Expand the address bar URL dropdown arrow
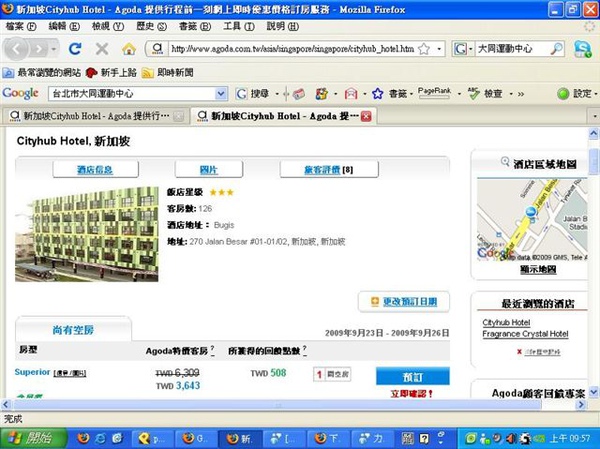600x449 pixels. [x=439, y=49]
